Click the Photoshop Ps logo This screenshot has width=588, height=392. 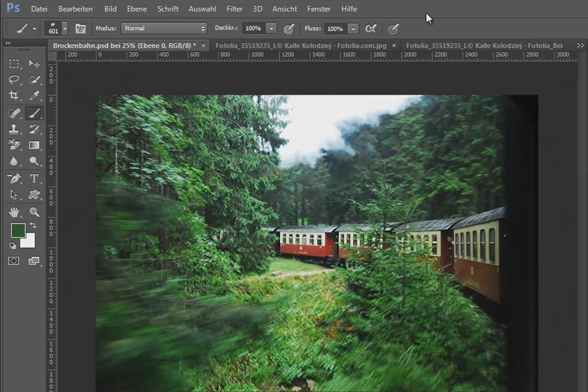pos(13,8)
